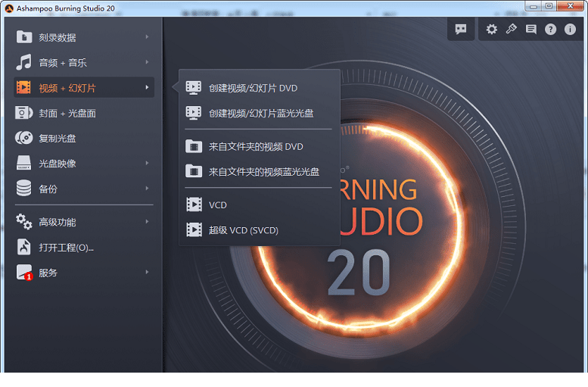The height and width of the screenshot is (387, 588).
Task: Click the settings gear icon
Action: (492, 30)
